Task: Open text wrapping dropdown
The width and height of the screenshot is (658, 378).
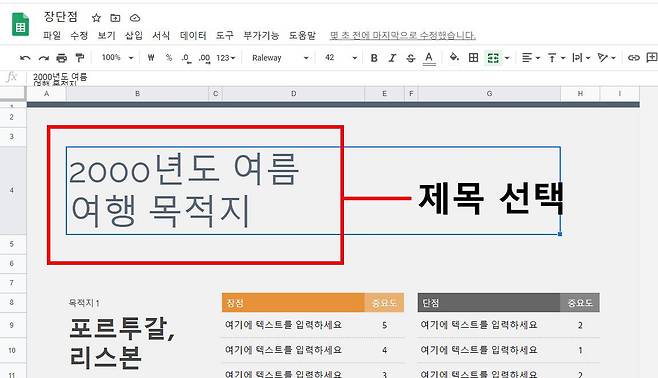Action: (581, 57)
